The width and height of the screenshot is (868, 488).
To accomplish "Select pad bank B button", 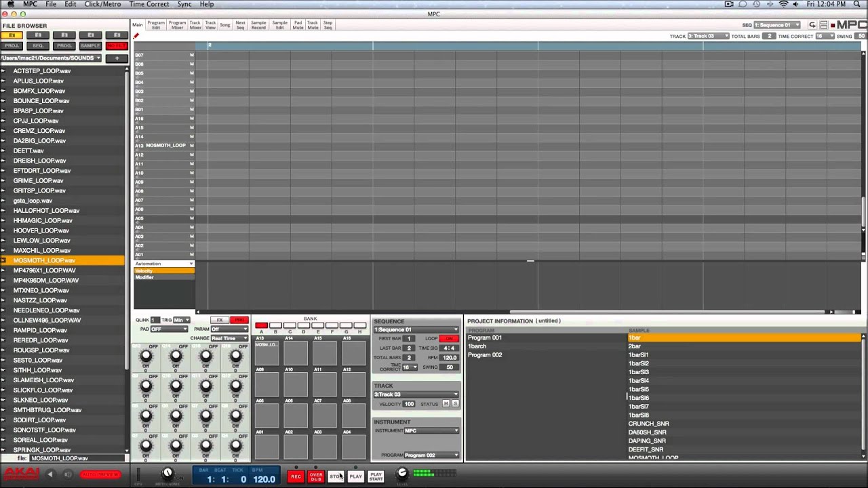I will [275, 326].
